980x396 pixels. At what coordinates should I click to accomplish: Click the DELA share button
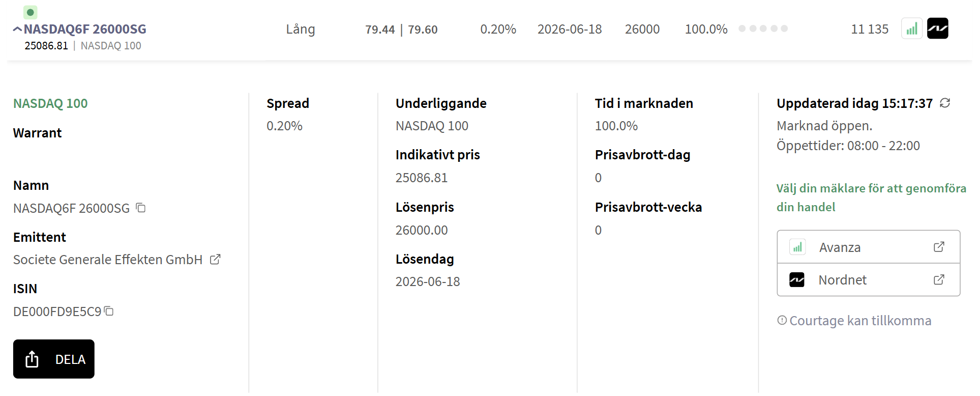(54, 359)
